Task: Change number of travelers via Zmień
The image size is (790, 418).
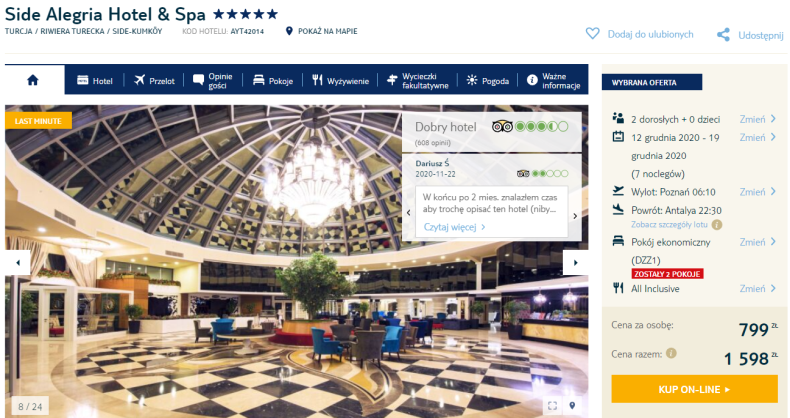Action: tap(757, 119)
